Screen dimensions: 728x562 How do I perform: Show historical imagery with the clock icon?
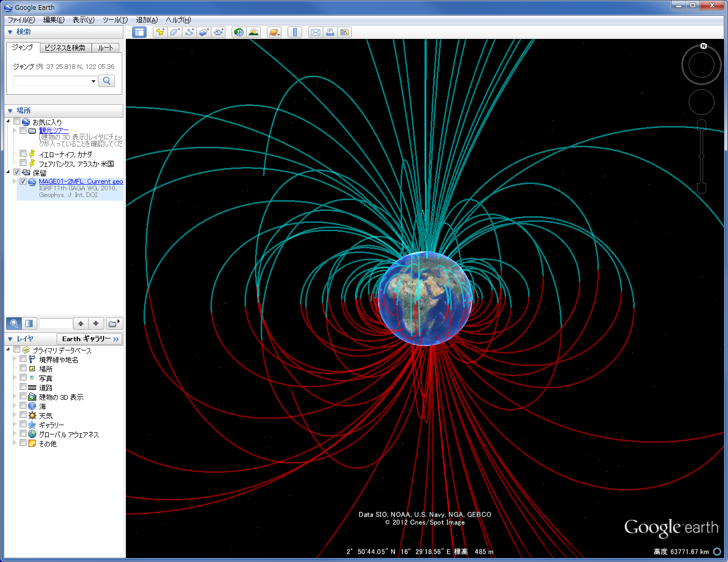coord(238,32)
